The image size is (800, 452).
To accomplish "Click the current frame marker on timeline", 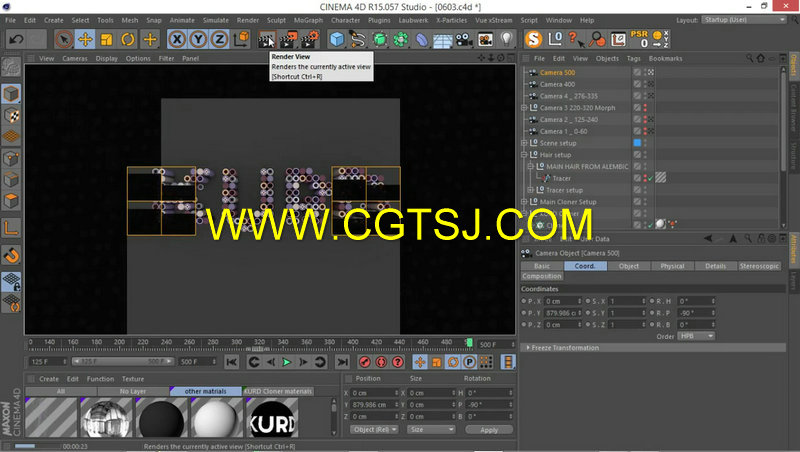I will click(469, 343).
